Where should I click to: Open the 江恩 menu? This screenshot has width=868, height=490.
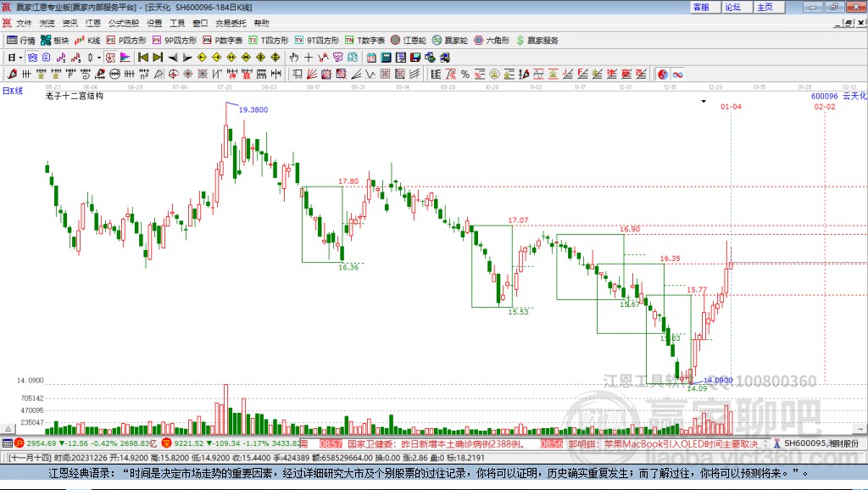tap(93, 23)
